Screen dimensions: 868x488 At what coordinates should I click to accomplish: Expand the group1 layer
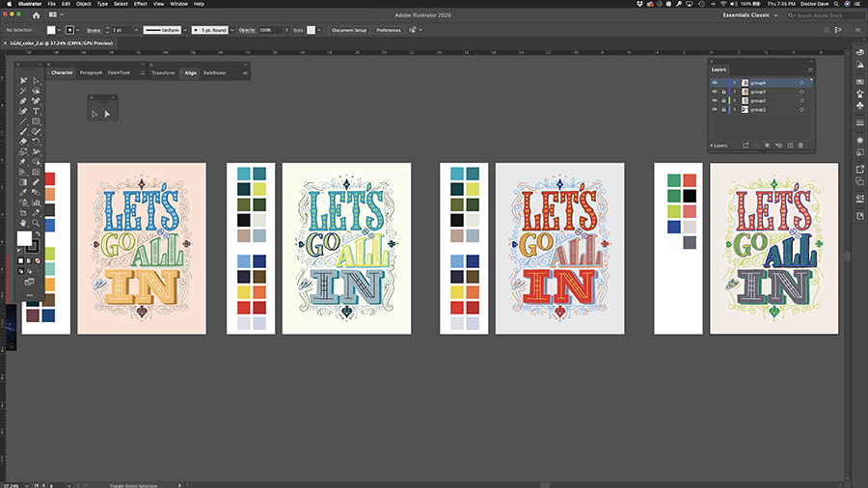(735, 110)
